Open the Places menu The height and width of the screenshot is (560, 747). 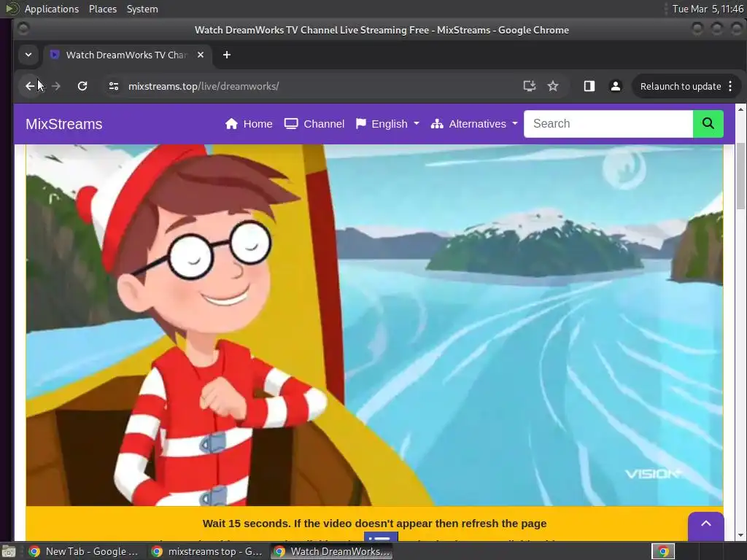[103, 9]
